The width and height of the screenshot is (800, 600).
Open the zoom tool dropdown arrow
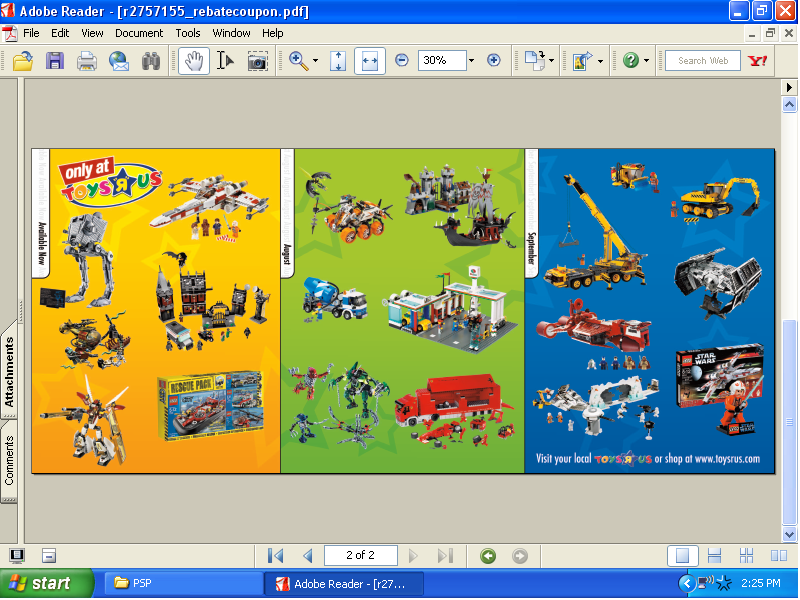click(315, 61)
